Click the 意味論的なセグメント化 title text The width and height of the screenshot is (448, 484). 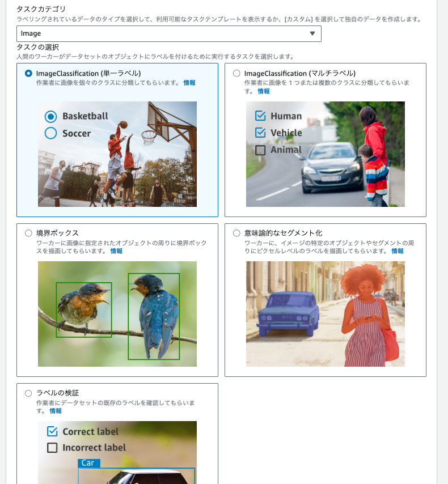(x=284, y=233)
